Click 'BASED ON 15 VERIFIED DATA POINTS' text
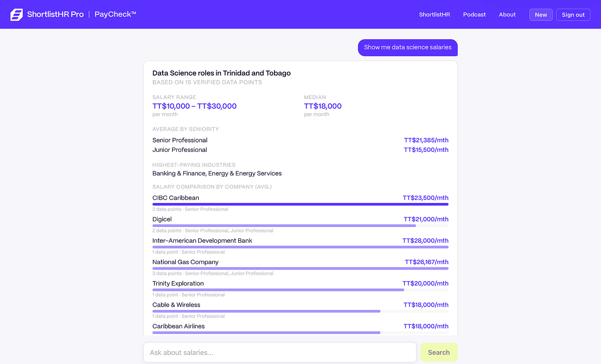The image size is (601, 364). [x=207, y=83]
